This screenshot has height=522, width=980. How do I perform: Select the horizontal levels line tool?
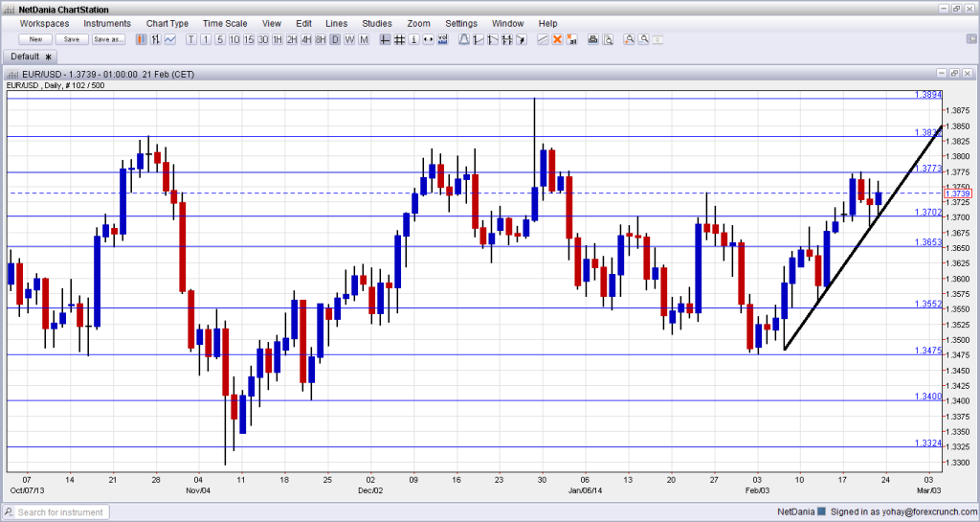(x=507, y=39)
